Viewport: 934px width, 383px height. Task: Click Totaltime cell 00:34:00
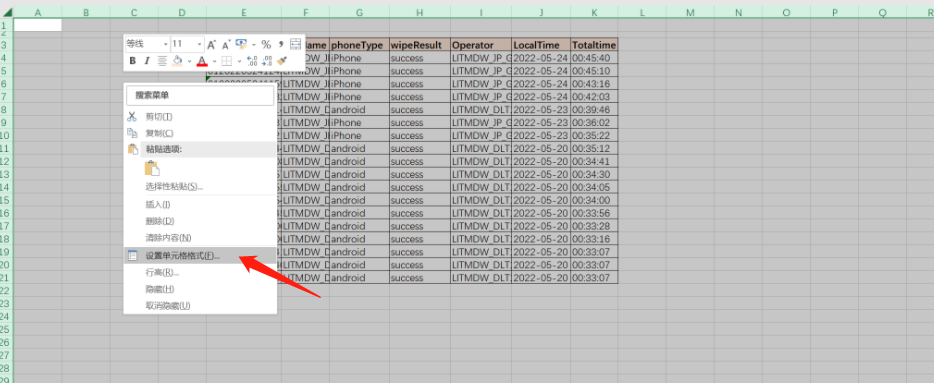594,200
